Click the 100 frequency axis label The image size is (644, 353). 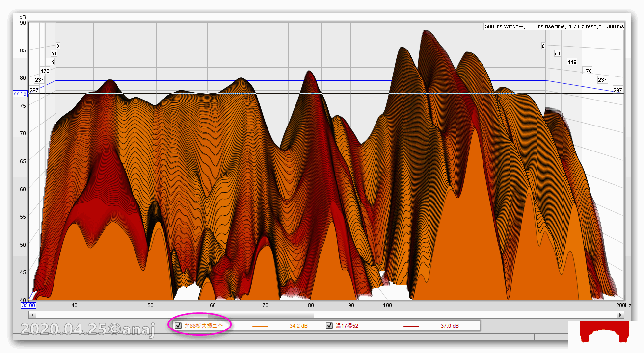[387, 305]
